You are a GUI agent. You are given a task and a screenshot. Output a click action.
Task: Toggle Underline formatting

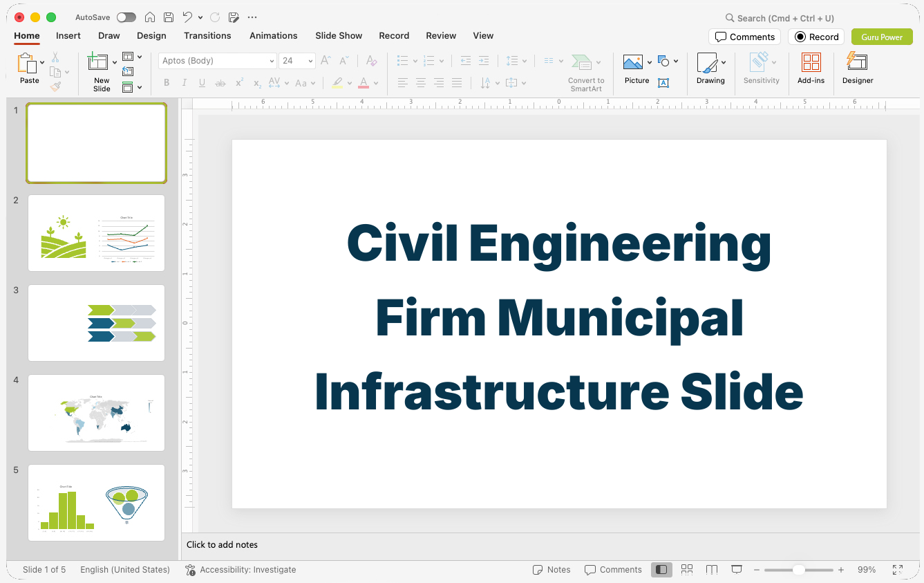202,83
